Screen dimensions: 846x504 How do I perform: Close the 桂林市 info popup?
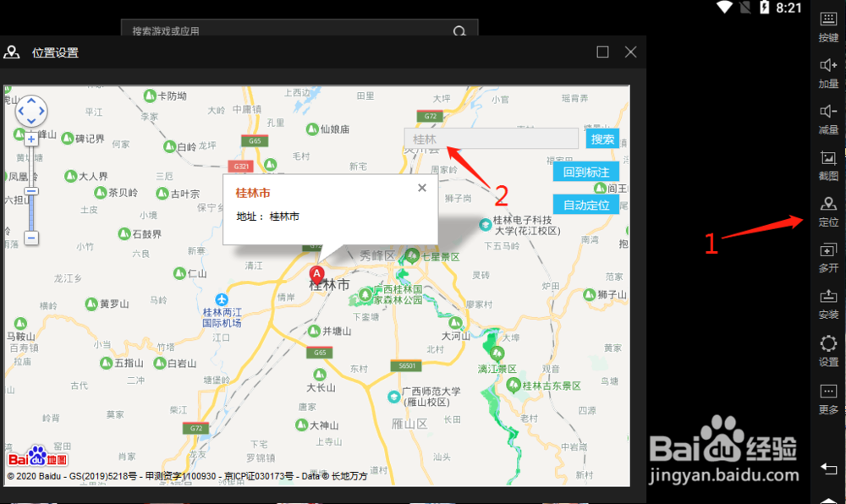tap(421, 187)
